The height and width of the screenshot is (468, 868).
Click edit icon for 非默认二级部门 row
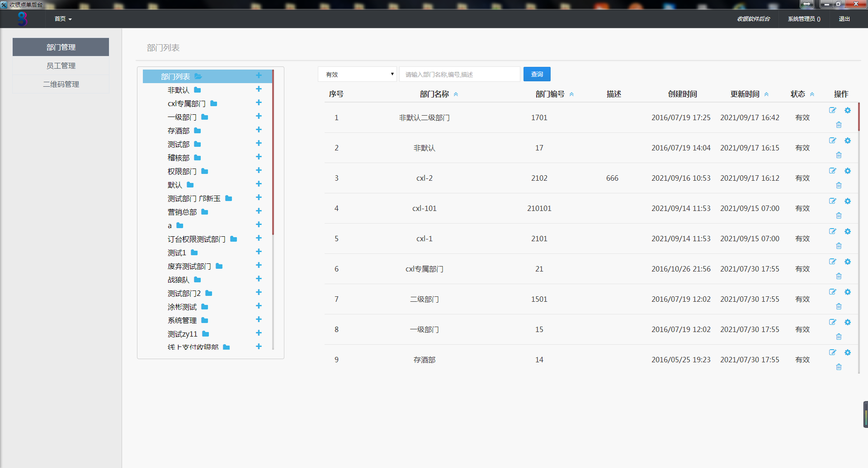tap(832, 110)
